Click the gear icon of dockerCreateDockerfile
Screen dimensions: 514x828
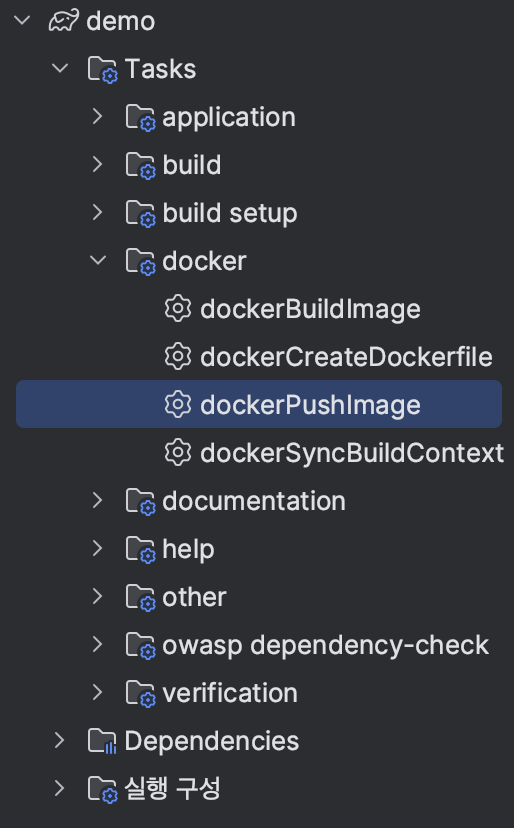click(177, 356)
